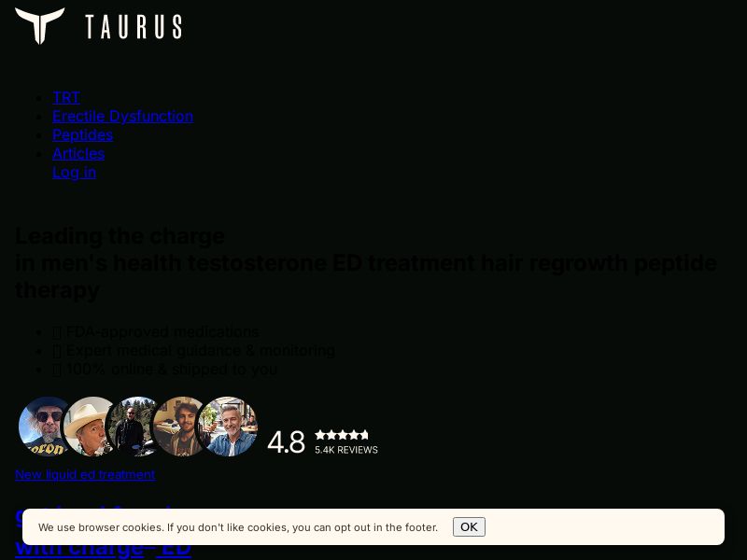Click the Taurus bull logo

pos(40,26)
